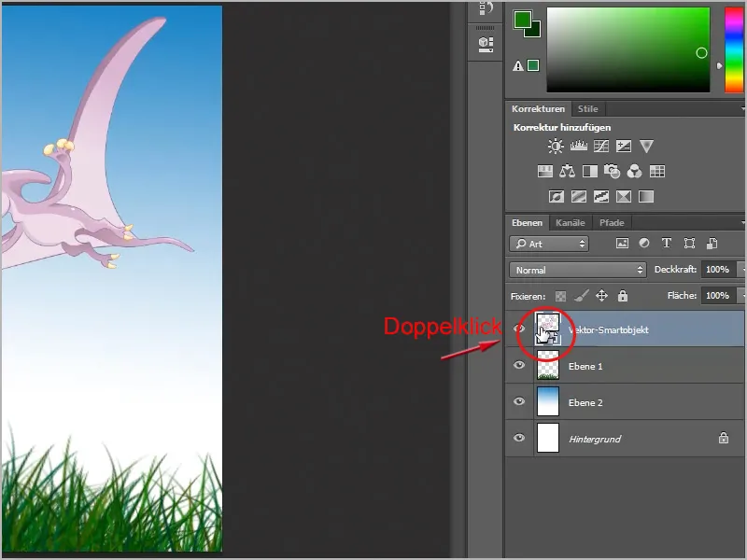
Task: Add a Black & White adjustment
Action: point(590,171)
